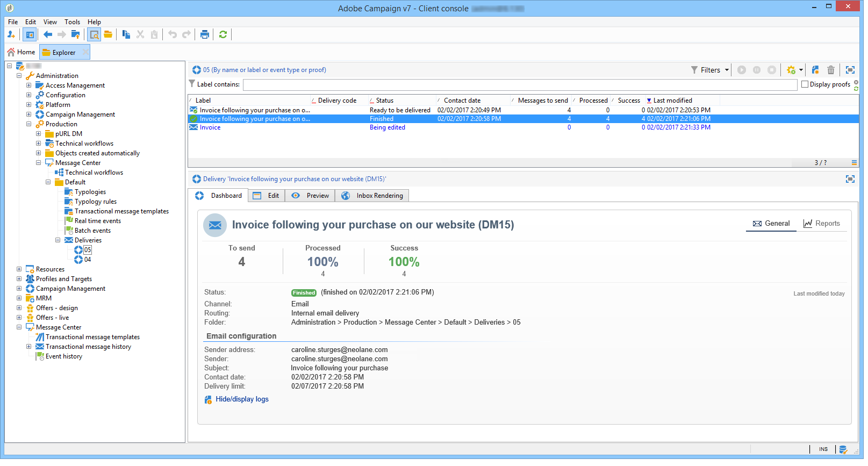Open the Help menu

click(94, 22)
